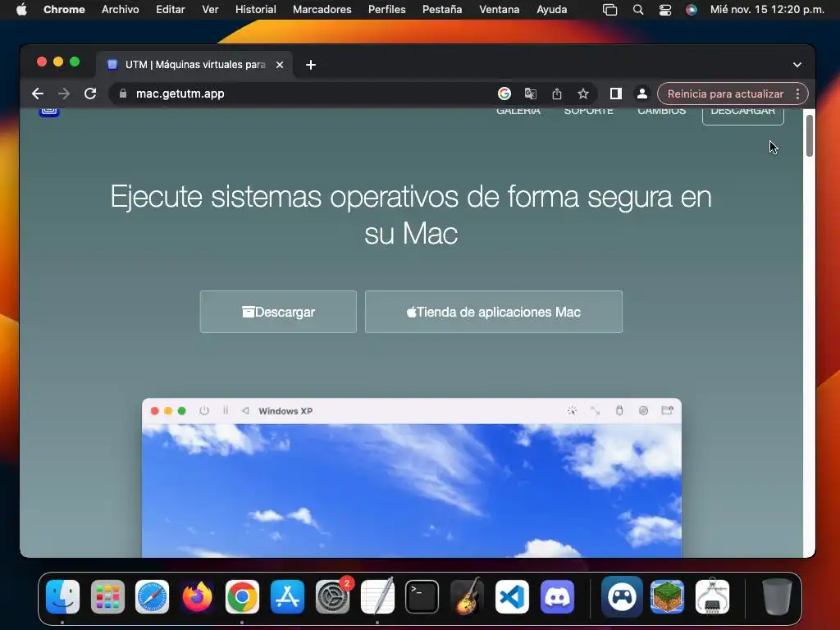Viewport: 840px width, 630px height.
Task: Open the SOPORTE navigation link
Action: pos(588,111)
